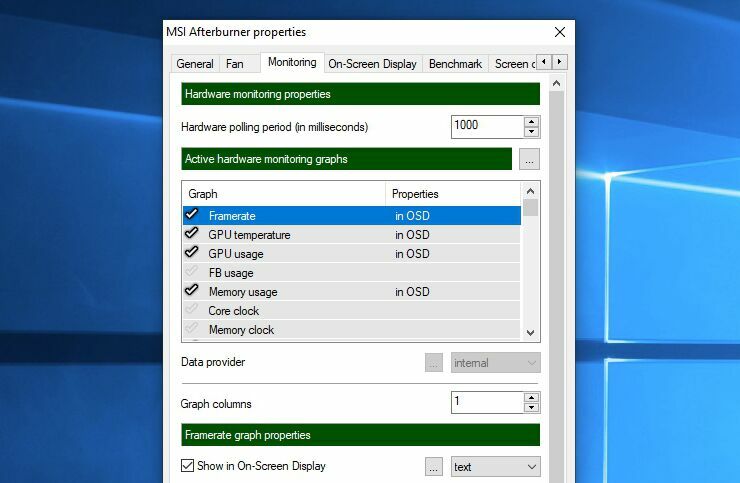
Task: Open the partially visible Screen capture tab
Action: click(513, 64)
